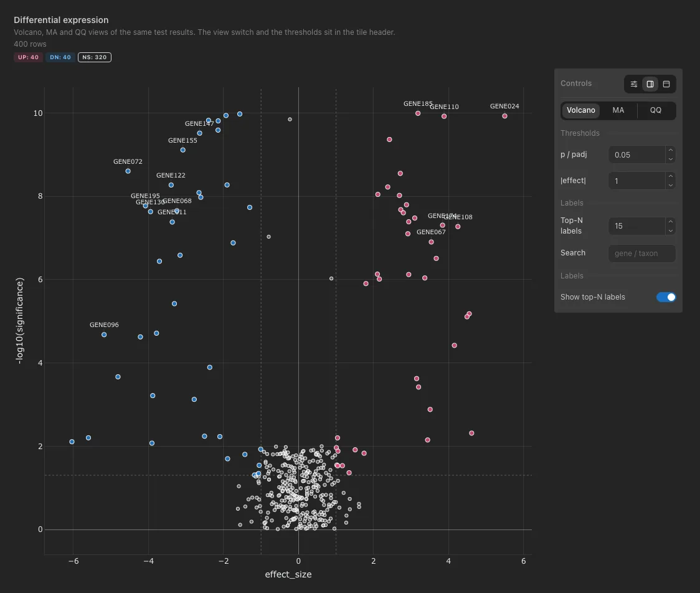Click the gene / taxon search field

point(641,253)
